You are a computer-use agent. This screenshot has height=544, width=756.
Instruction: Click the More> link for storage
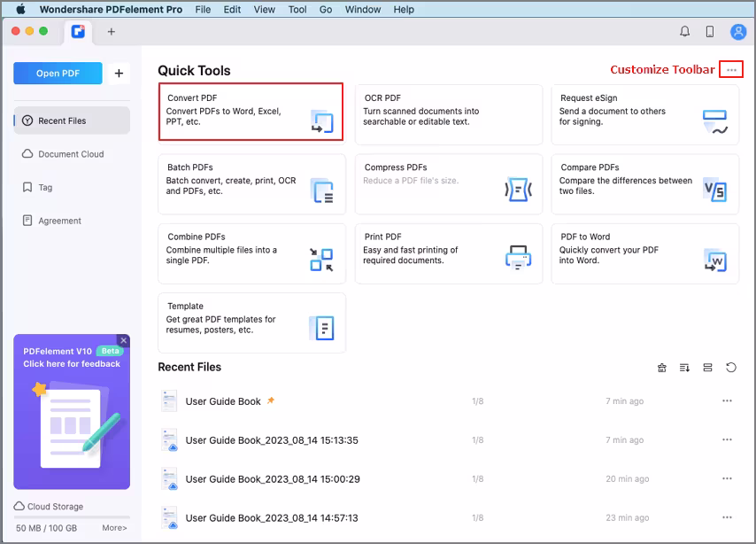(114, 528)
